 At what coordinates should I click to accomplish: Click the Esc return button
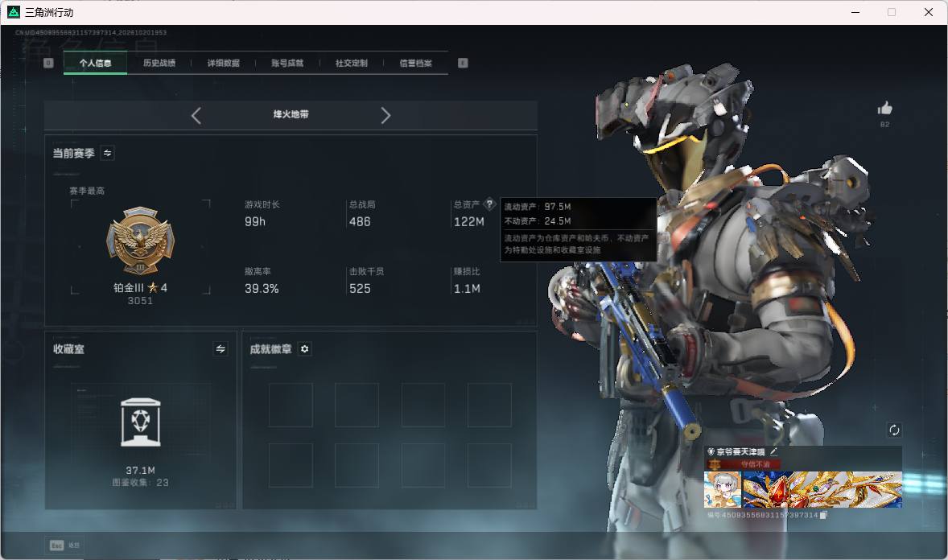(64, 546)
